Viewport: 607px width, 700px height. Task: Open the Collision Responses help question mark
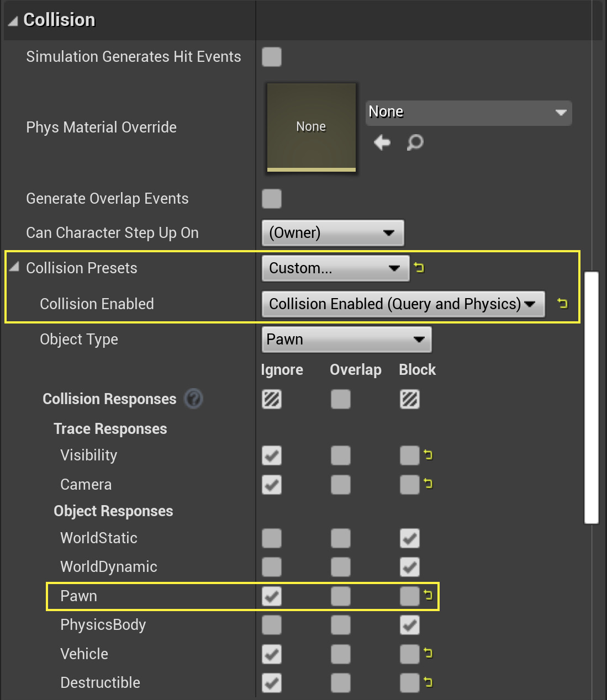coord(193,399)
